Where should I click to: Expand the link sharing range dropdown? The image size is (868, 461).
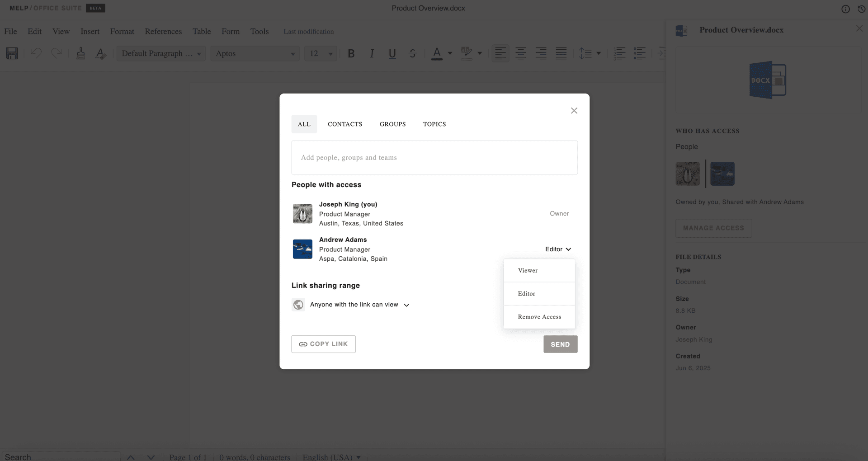[x=360, y=305]
